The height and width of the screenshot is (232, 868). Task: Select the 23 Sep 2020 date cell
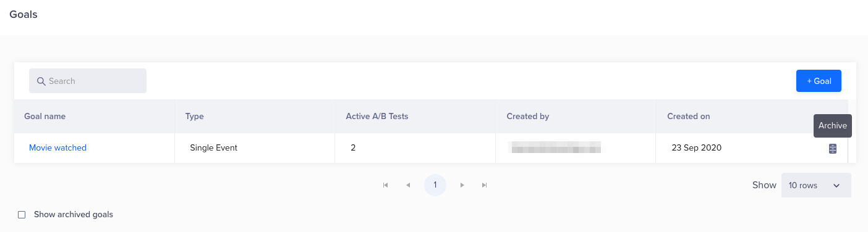pos(697,148)
